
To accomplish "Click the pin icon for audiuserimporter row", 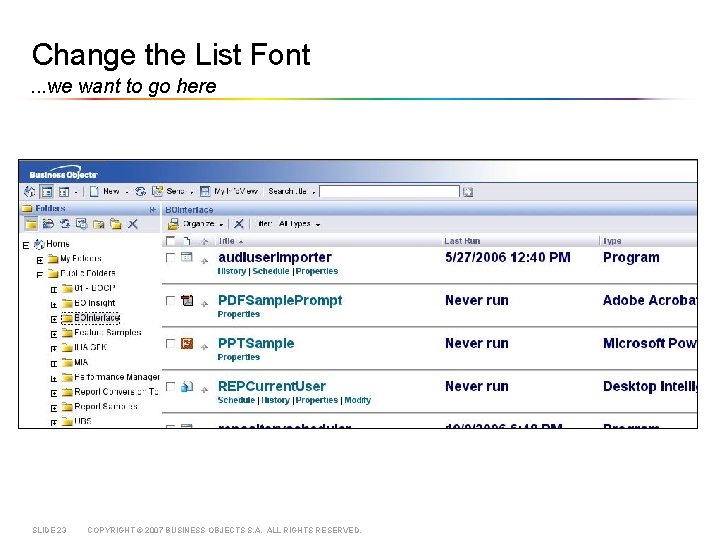I will coord(204,261).
